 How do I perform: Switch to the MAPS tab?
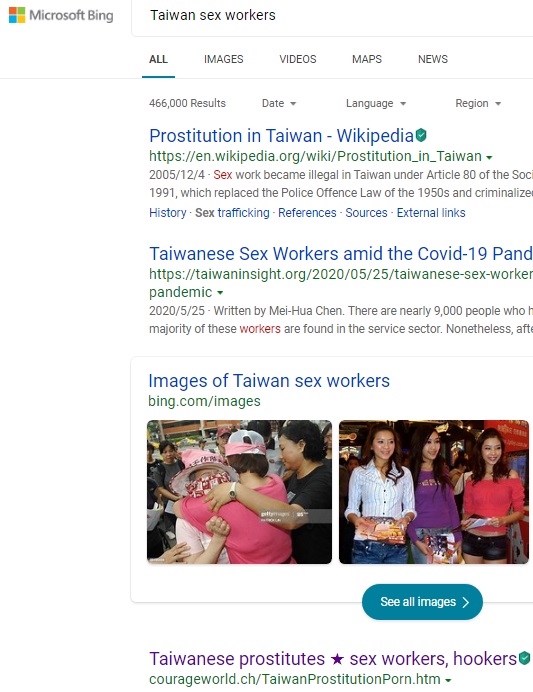(x=367, y=59)
